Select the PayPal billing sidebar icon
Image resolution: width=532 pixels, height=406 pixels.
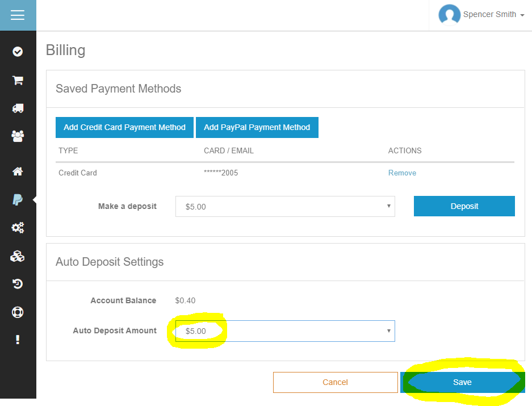[x=18, y=199]
